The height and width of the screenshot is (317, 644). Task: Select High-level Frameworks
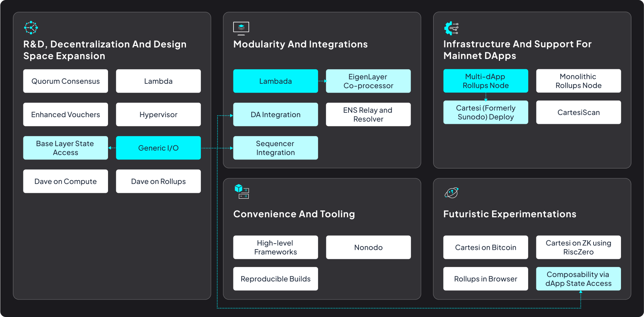(x=276, y=247)
